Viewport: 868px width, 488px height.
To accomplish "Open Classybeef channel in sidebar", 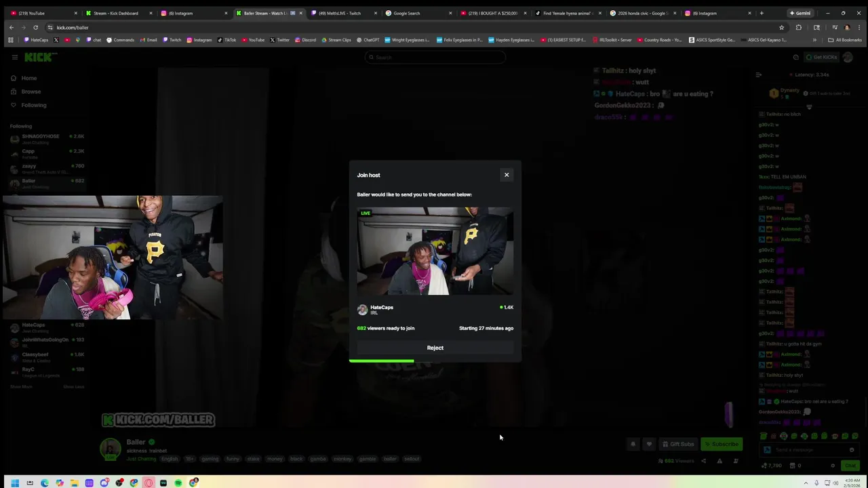I will pos(46,357).
